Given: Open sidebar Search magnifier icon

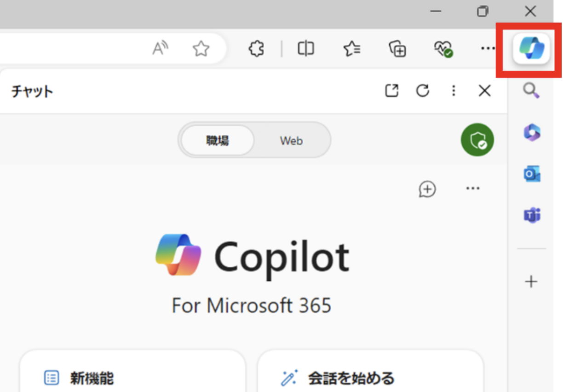Looking at the screenshot, I should click(x=531, y=91).
